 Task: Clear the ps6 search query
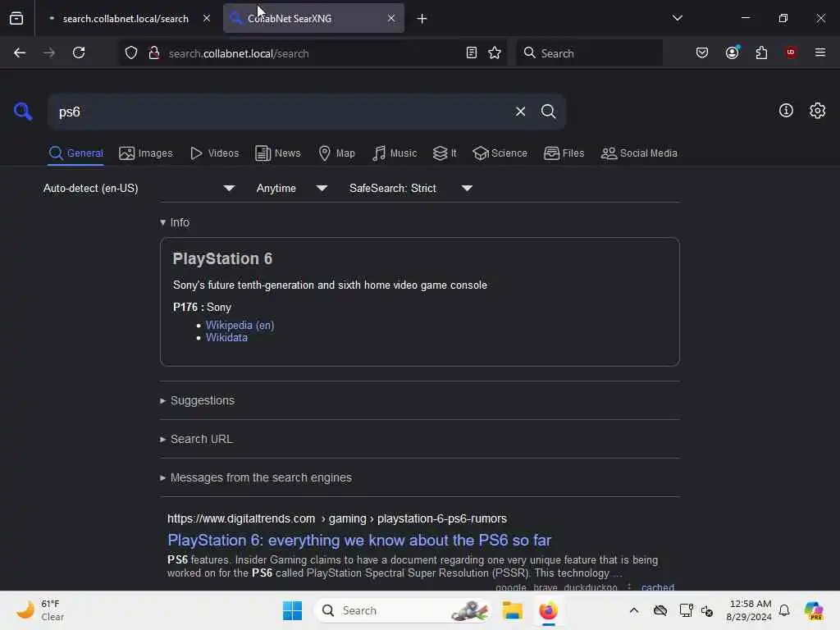(x=520, y=112)
